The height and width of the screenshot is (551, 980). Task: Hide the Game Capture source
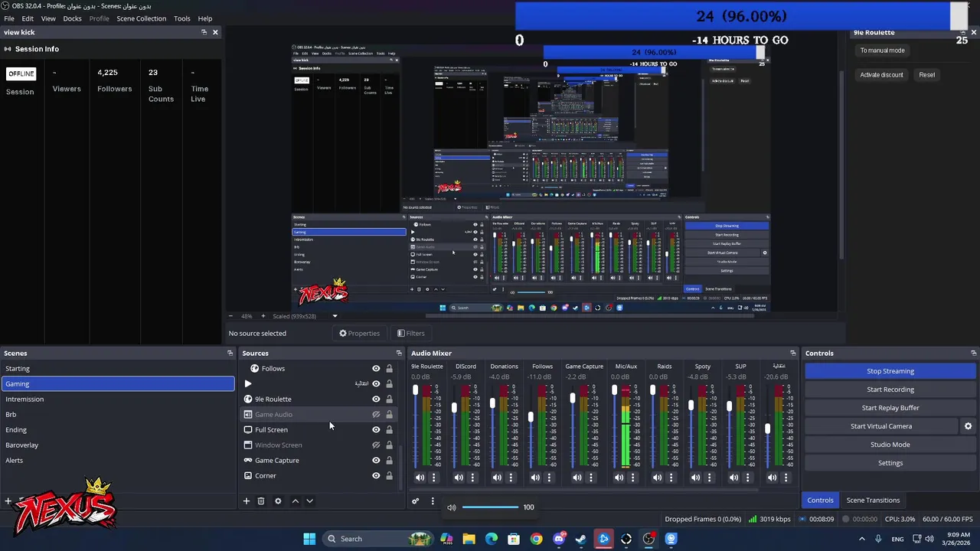coord(376,461)
